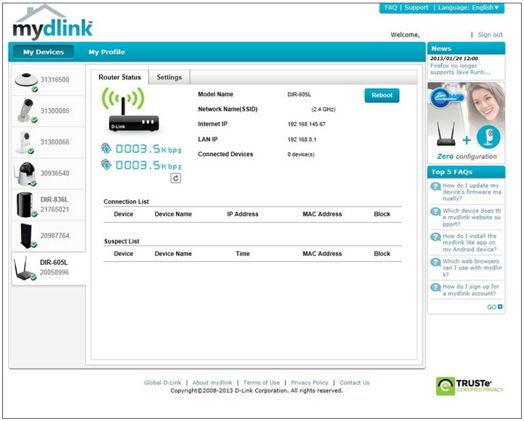This screenshot has width=524, height=421.
Task: Click the TRUSTe certified privacy badge
Action: [x=470, y=386]
